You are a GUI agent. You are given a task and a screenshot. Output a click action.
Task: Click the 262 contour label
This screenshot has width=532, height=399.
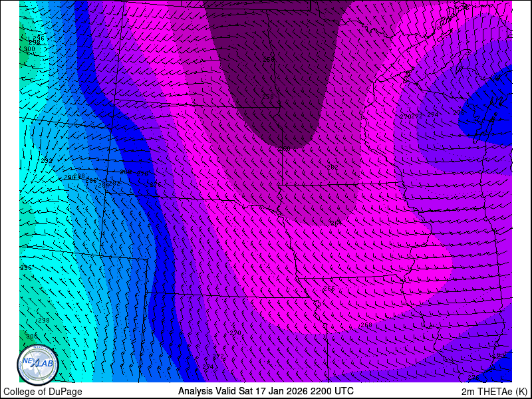332,167
